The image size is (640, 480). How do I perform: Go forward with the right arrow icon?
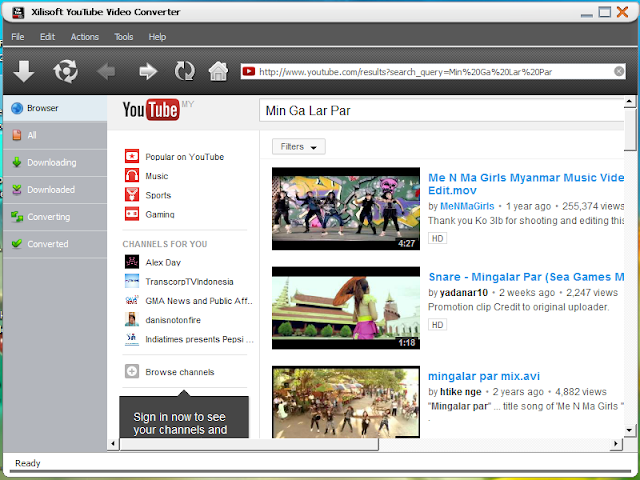coord(148,71)
